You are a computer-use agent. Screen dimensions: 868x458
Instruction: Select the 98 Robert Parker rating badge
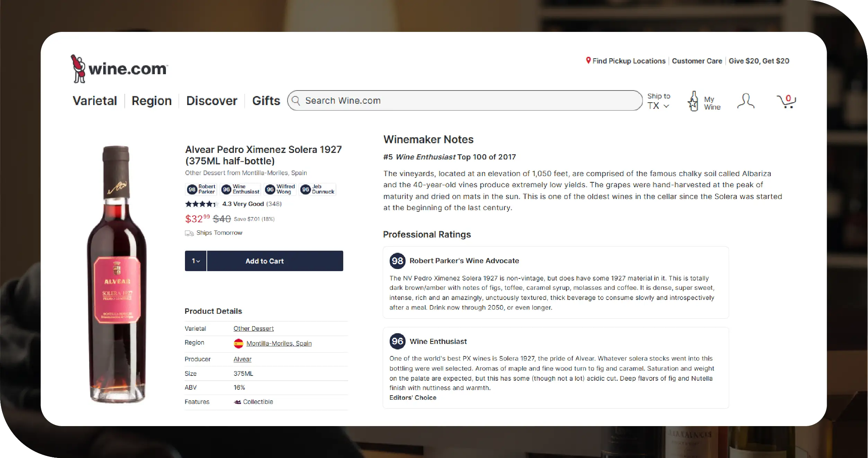(x=201, y=189)
